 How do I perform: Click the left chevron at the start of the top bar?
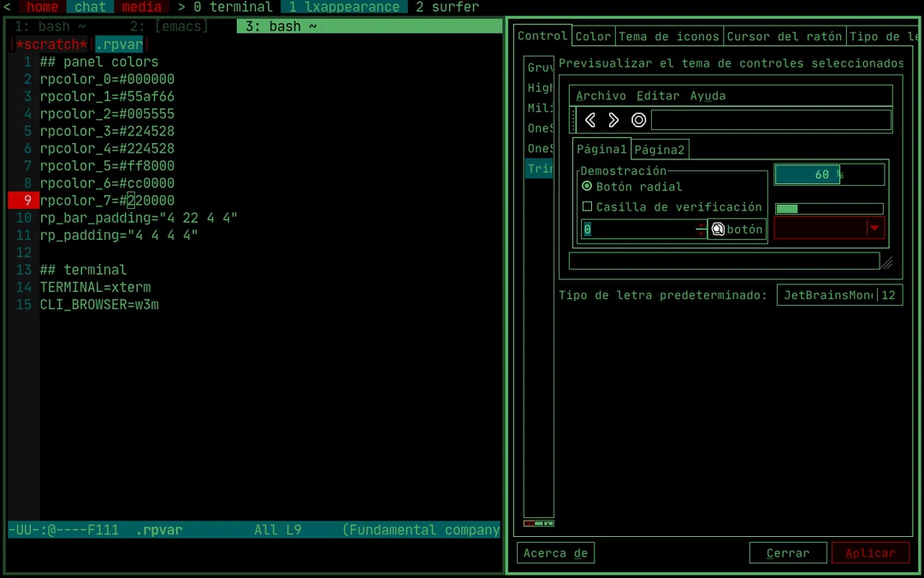(7, 7)
